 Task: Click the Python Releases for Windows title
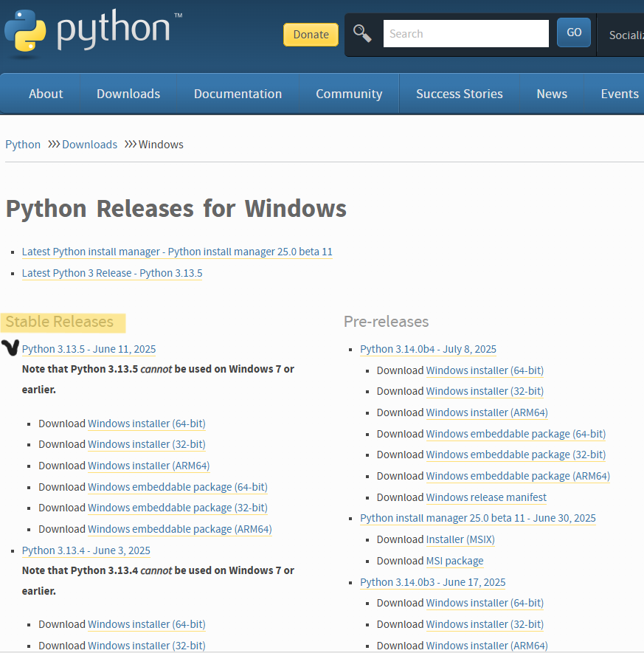[176, 209]
